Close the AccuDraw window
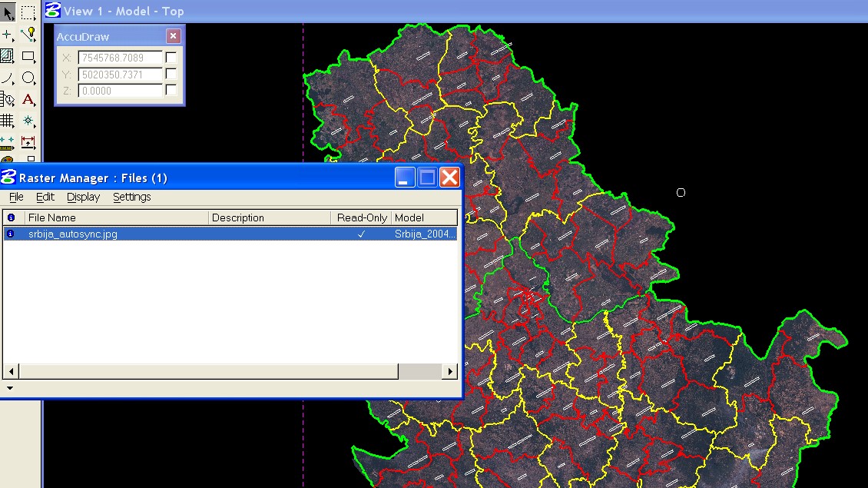This screenshot has width=868, height=488. [x=174, y=36]
